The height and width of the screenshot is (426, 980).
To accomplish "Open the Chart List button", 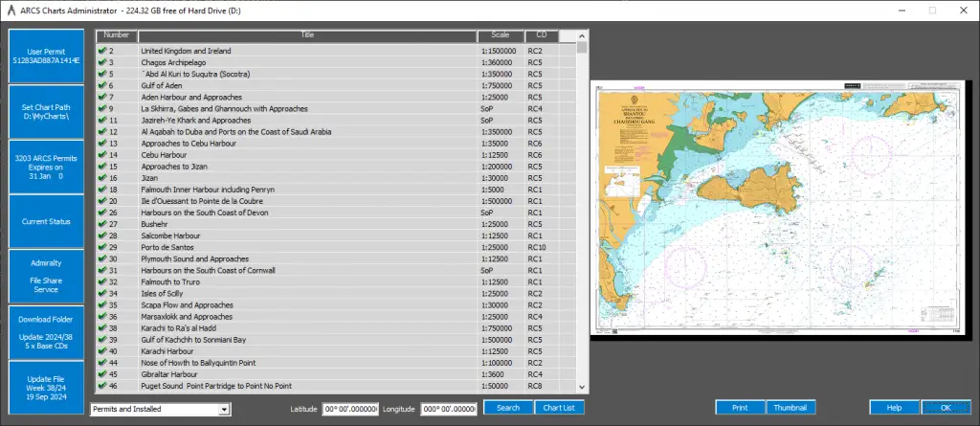I will tap(559, 408).
